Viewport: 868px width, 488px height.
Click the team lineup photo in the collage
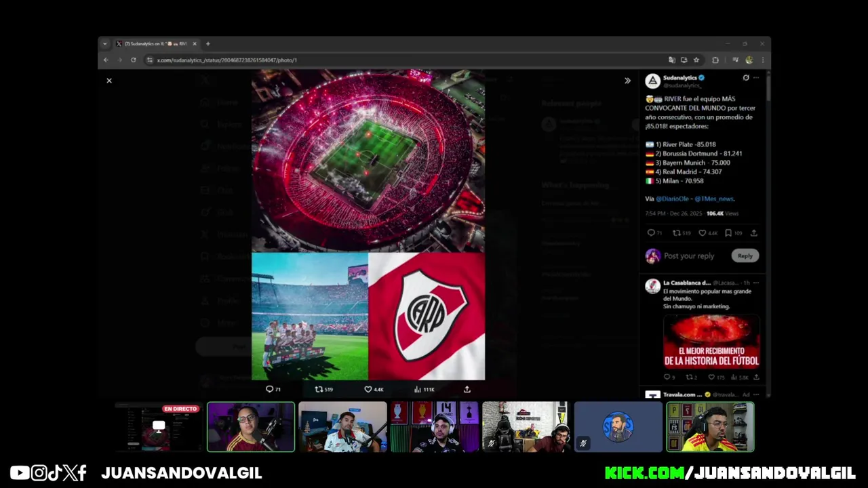310,317
